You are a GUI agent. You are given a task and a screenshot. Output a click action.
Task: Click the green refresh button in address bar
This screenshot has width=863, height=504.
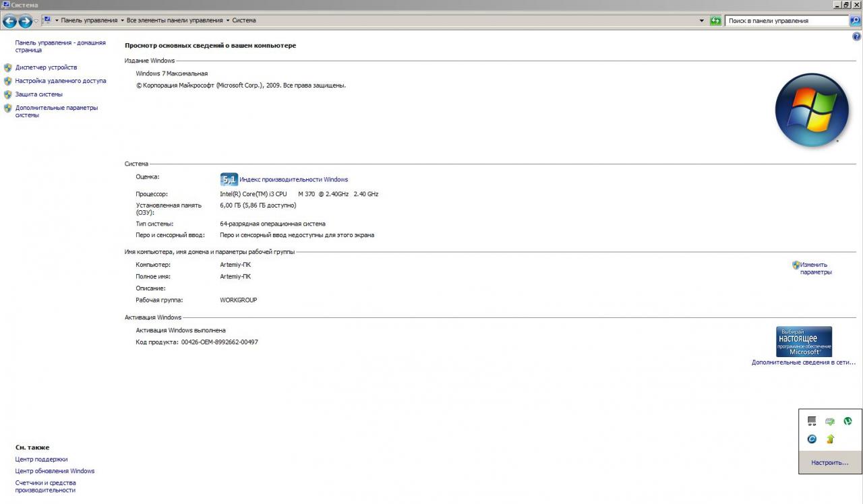715,21
